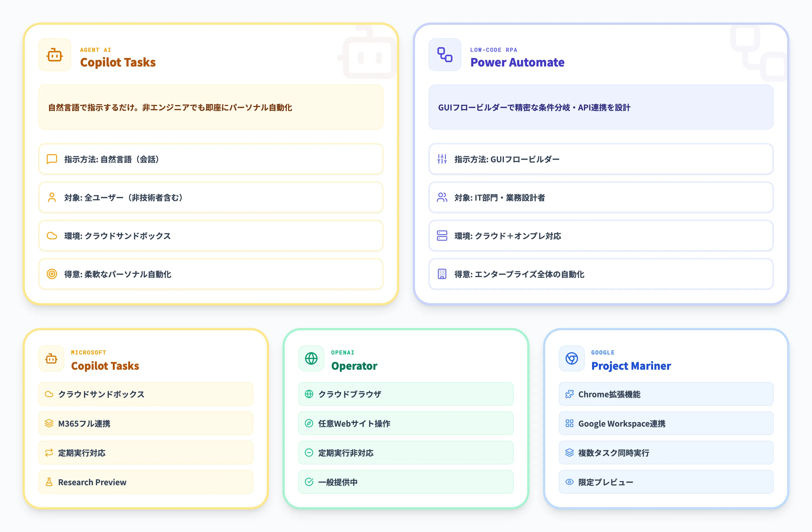The width and height of the screenshot is (812, 532).
Task: Enable the 一般提供中 status checkmark
Action: tap(405, 482)
